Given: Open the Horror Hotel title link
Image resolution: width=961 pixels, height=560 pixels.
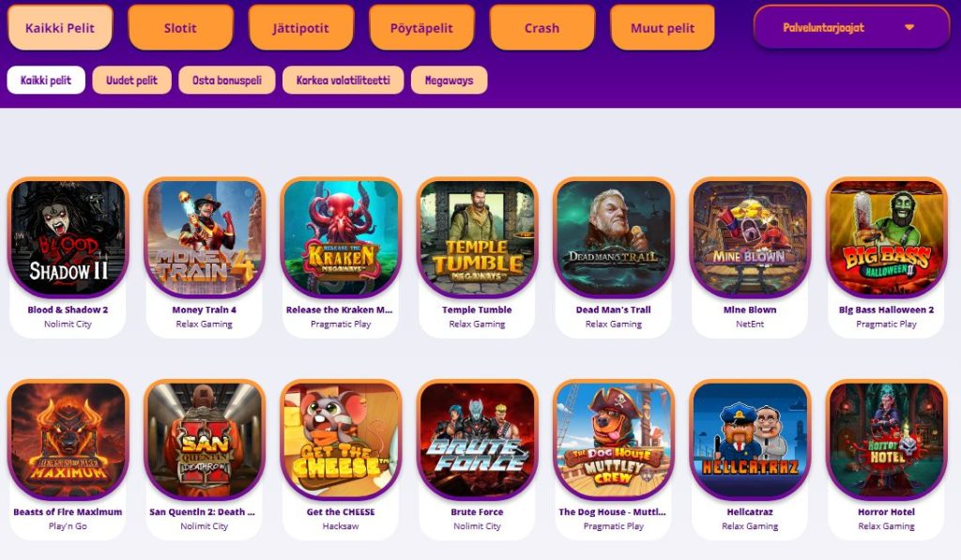Looking at the screenshot, I should click(886, 511).
